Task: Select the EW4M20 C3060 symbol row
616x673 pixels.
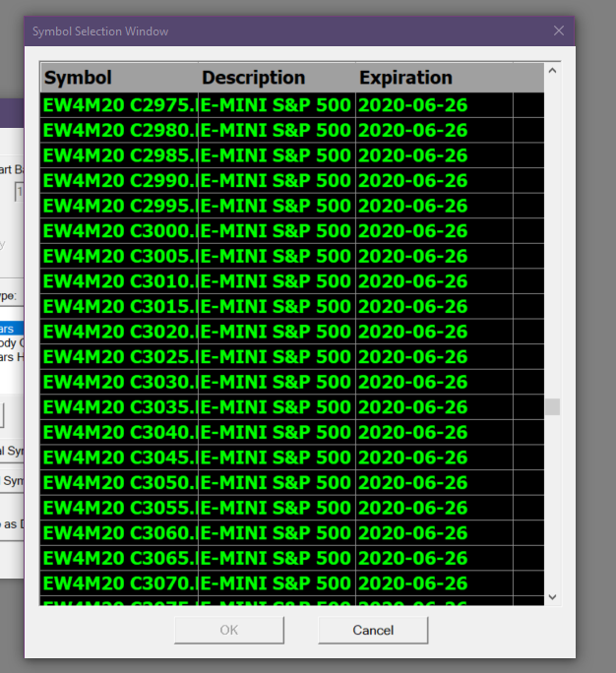Action: tap(292, 532)
